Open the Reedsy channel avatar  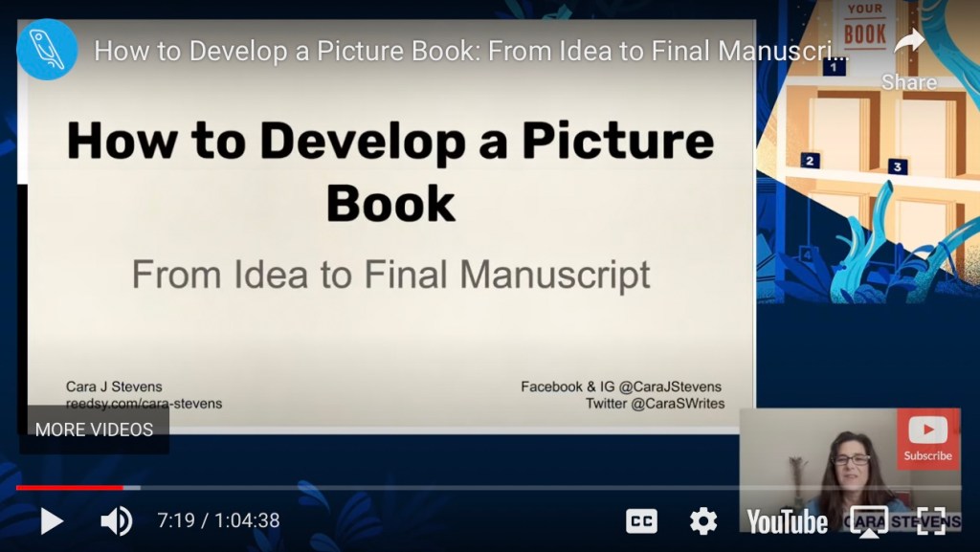[x=47, y=50]
